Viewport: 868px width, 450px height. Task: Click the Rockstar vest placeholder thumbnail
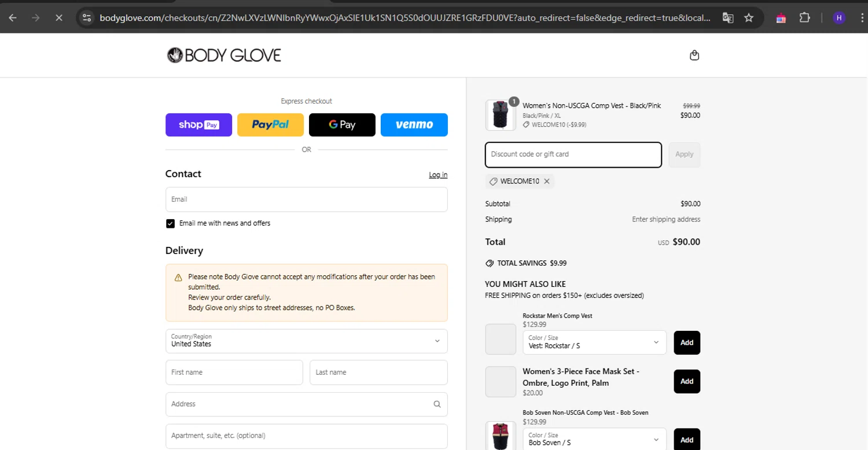click(x=501, y=339)
